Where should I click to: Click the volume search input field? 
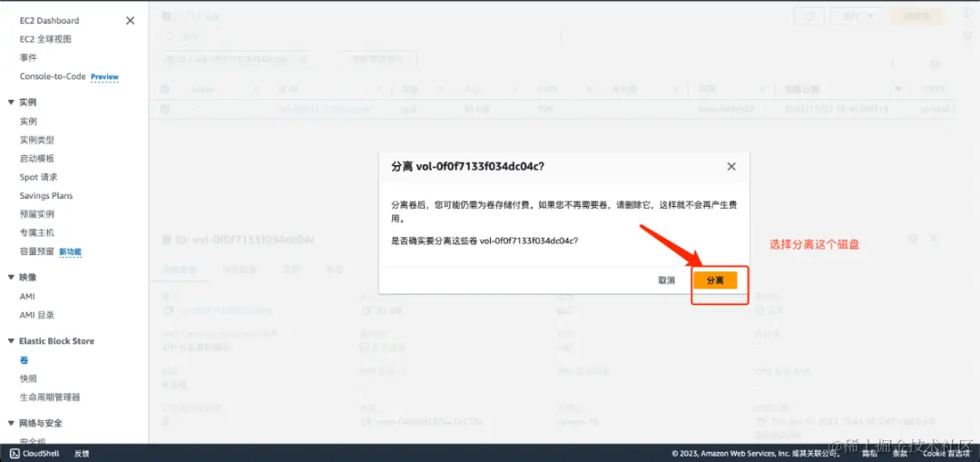tap(359, 37)
